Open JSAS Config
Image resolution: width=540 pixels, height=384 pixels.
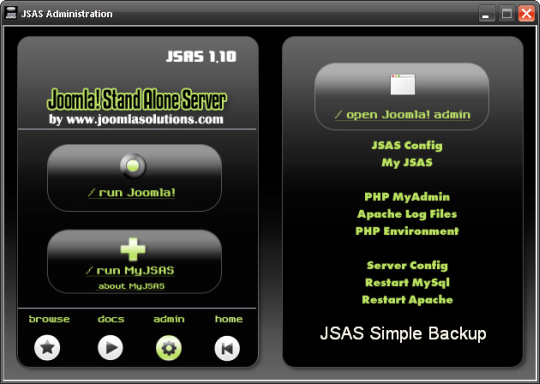pos(407,145)
